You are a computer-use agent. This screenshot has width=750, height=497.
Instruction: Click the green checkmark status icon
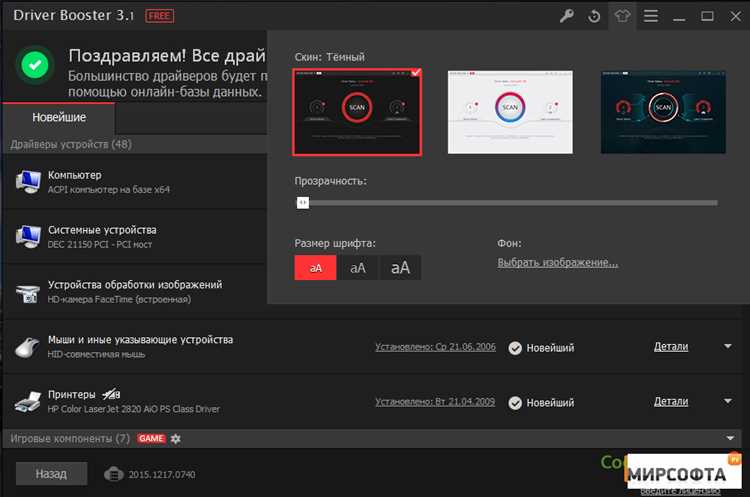(34, 65)
